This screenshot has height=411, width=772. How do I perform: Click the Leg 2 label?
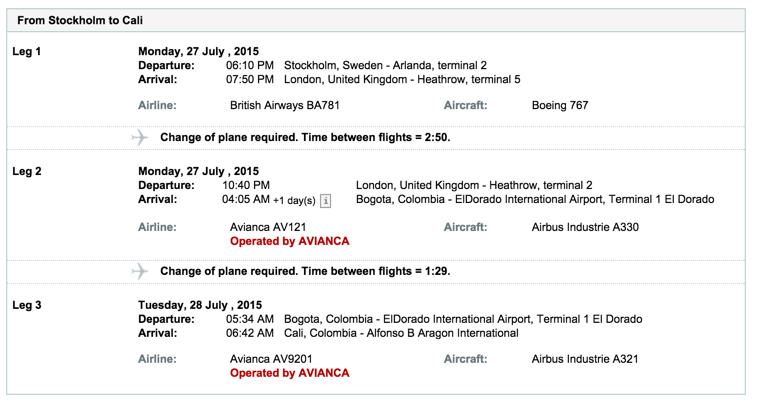pyautogui.click(x=27, y=171)
